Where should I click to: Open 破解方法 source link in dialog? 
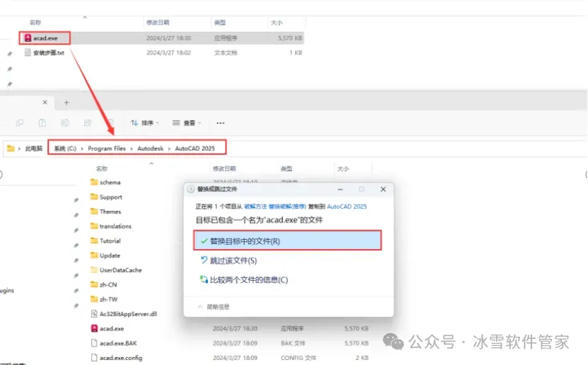pos(255,207)
